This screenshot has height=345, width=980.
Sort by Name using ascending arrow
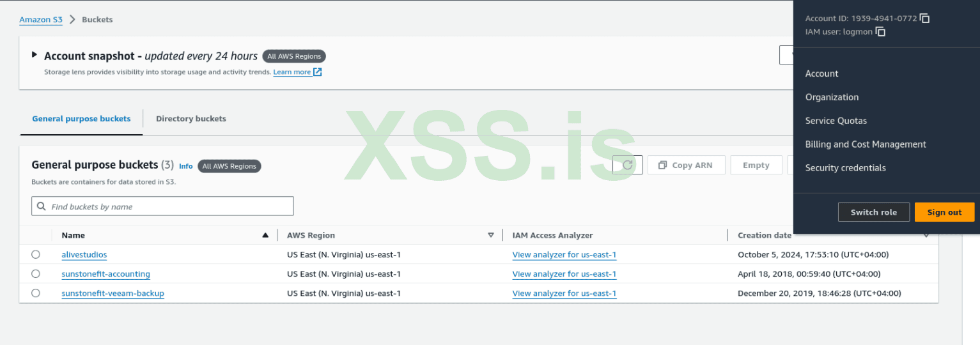click(x=265, y=235)
